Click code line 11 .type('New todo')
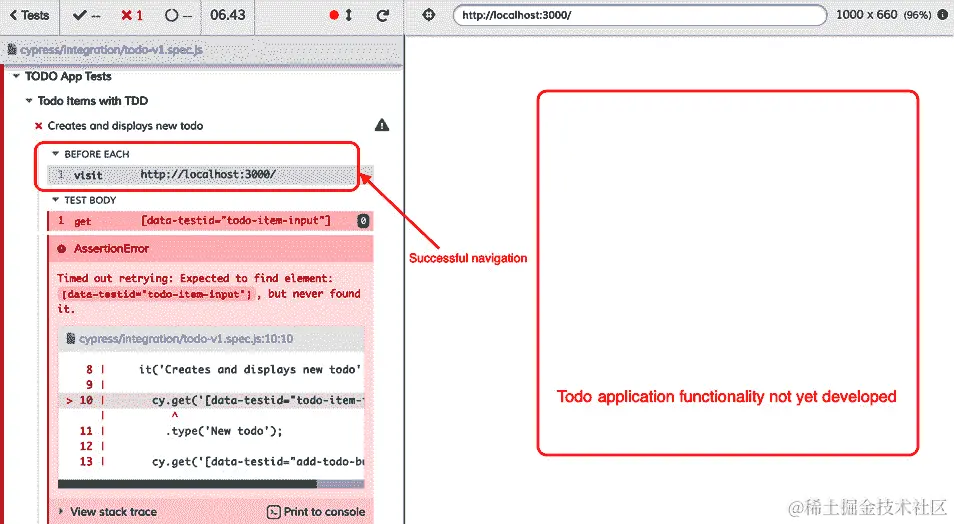Screen dimensions: 954x524 211,431
